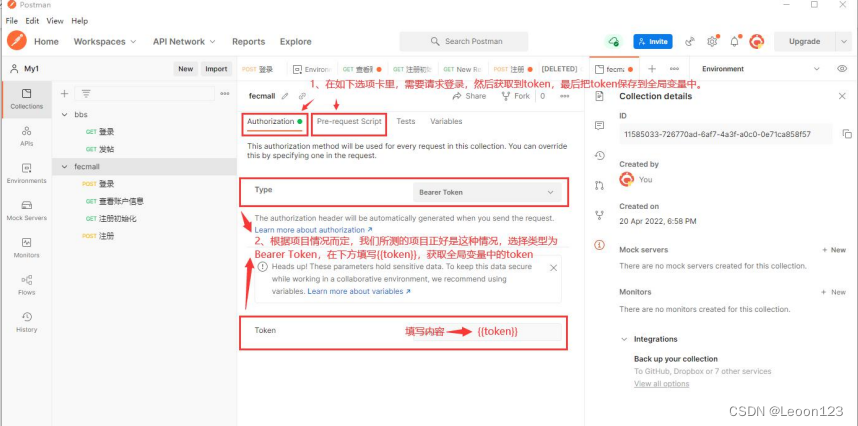Open the Collections sidebar panel

pyautogui.click(x=26, y=98)
